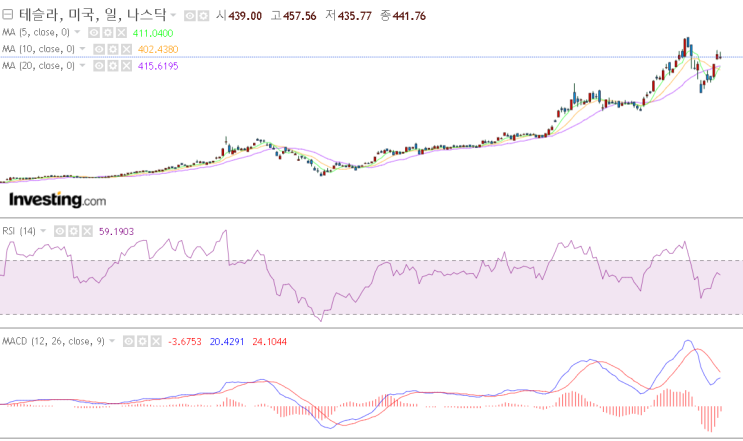Viewport: 743px width, 441px height.
Task: Select the MA (10, close, 0) label
Action: coord(38,49)
